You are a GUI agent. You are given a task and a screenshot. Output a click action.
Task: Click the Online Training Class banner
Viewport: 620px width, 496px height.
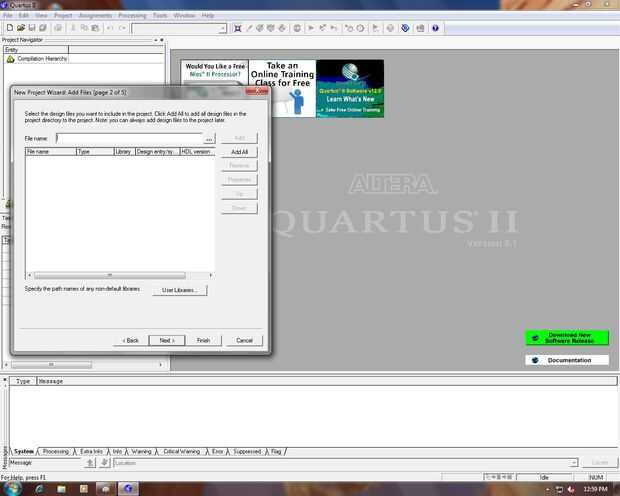tap(282, 88)
